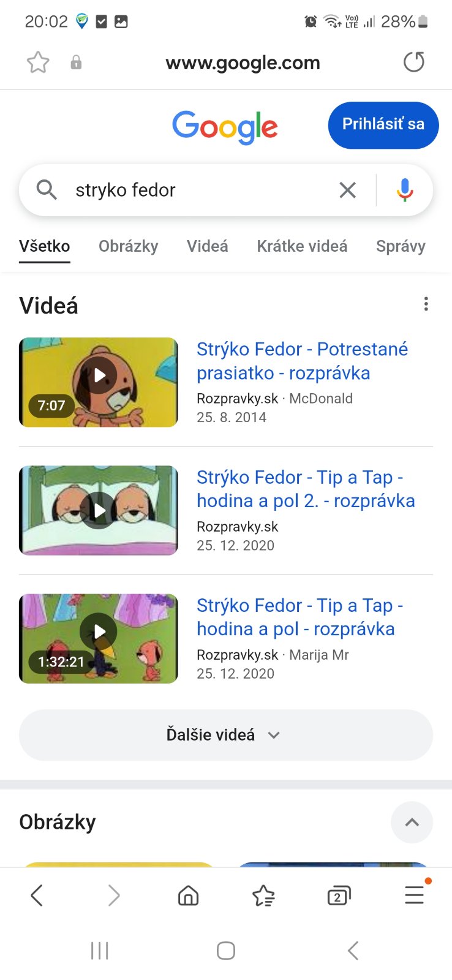Tap the address bar www.google.com
452x980 pixels.
click(243, 62)
